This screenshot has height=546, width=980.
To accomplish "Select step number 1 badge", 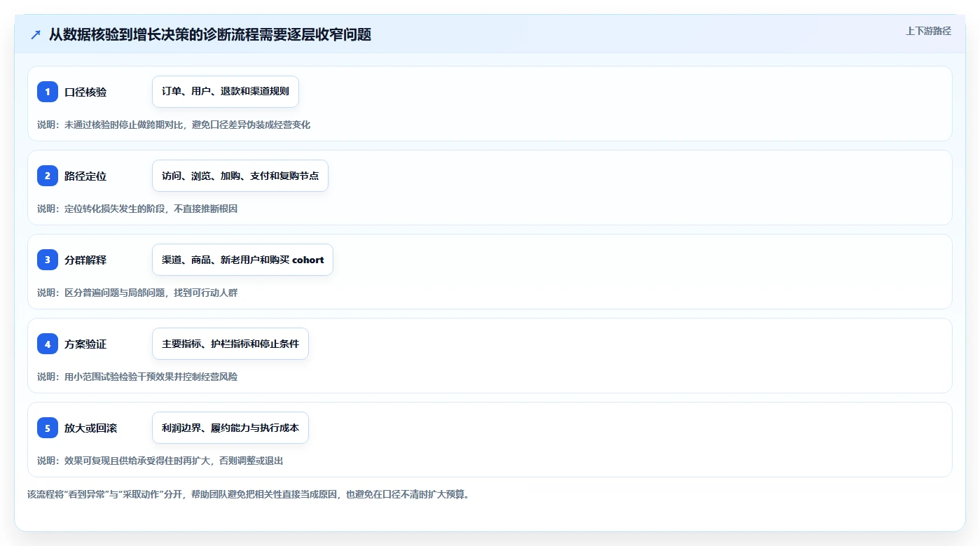I will [x=48, y=92].
